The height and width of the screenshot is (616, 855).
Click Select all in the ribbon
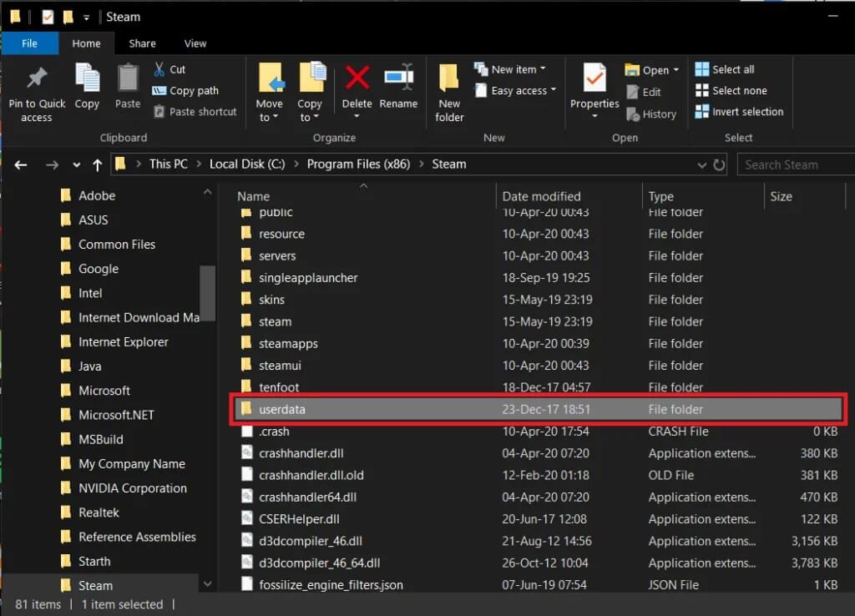tap(725, 69)
